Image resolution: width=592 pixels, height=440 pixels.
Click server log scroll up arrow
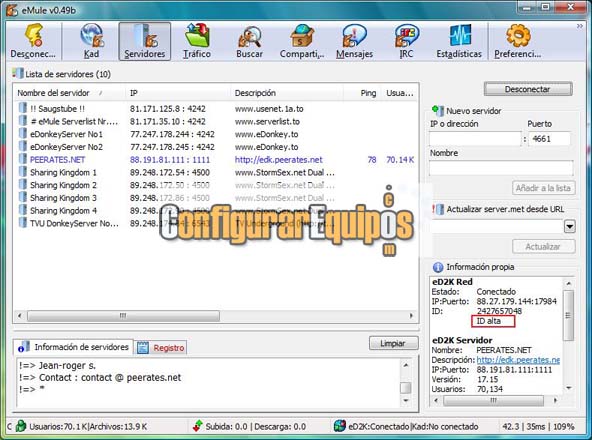pyautogui.click(x=406, y=365)
